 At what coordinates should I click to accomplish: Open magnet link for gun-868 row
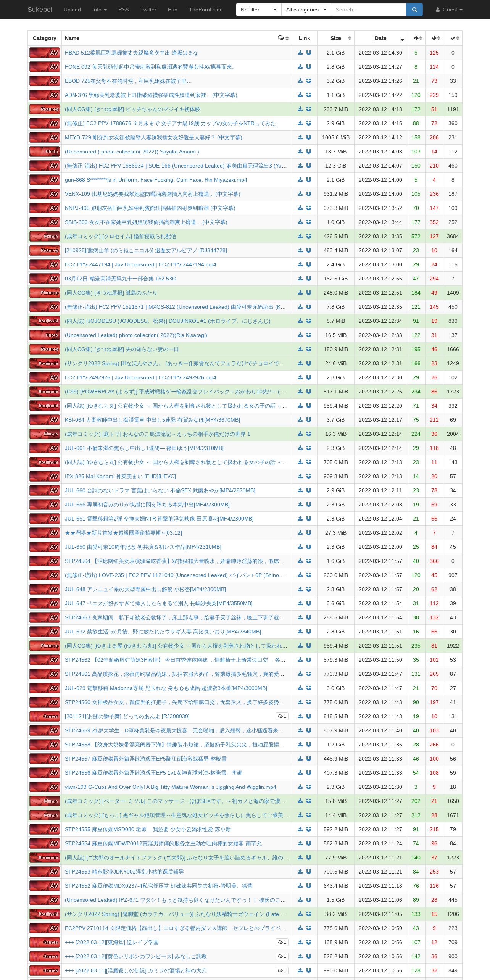pos(309,180)
